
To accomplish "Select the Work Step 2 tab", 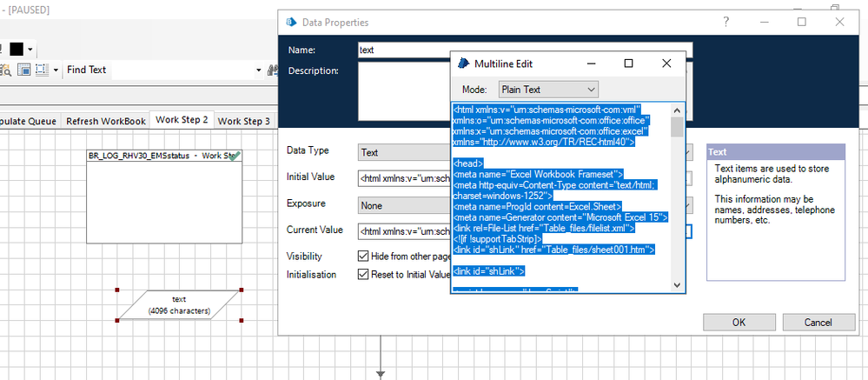I will [x=181, y=120].
